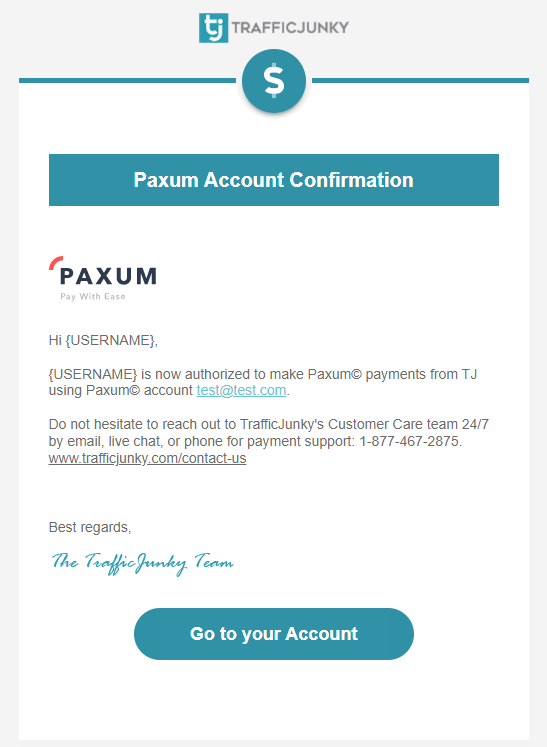547x747 pixels.
Task: Click the 'payments from TJ' text
Action: point(421,374)
